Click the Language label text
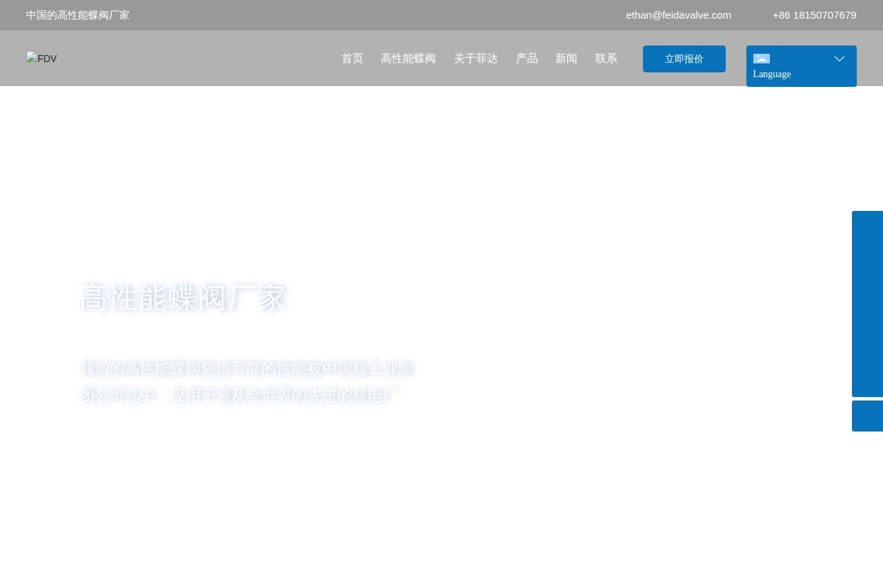 tap(772, 74)
